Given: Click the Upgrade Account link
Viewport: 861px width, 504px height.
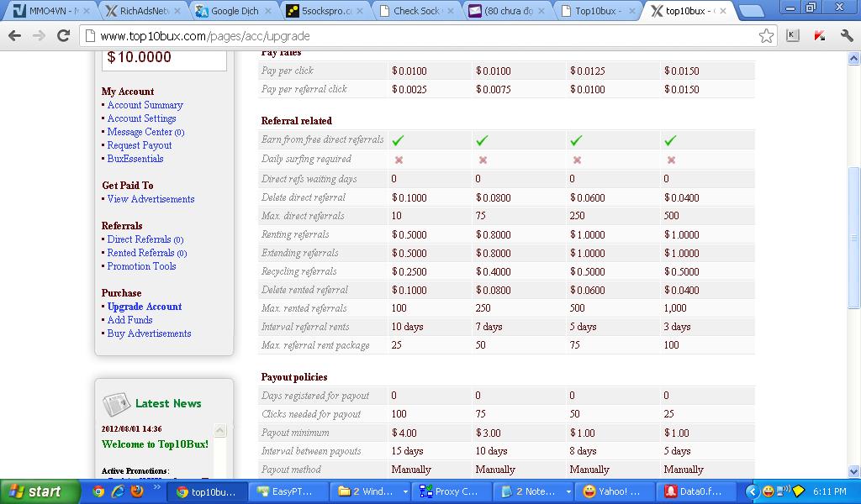Looking at the screenshot, I should tap(145, 307).
